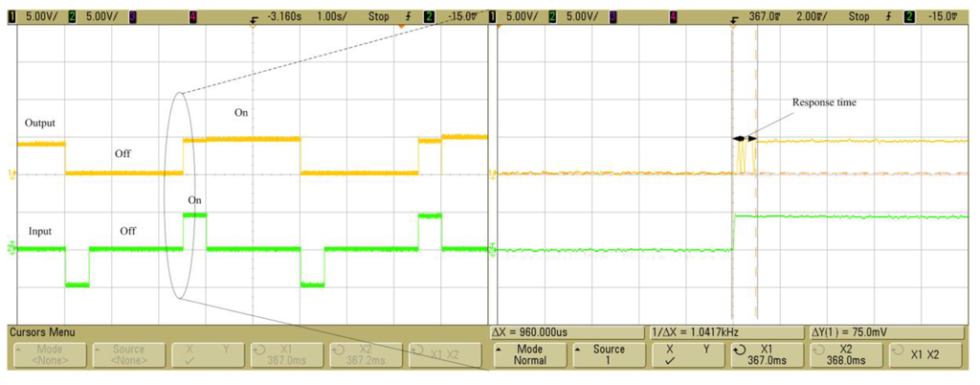Toggle the X Y cursor selection showing Normal mode
The image size is (980, 385).
689,354
